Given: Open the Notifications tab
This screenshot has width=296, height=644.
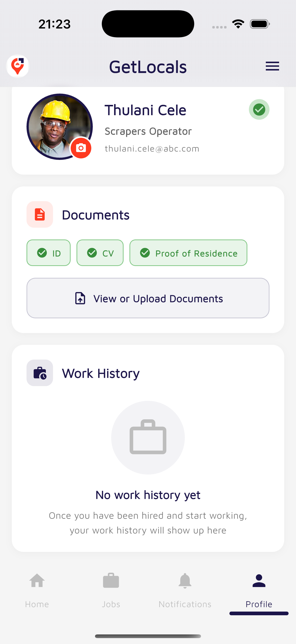Looking at the screenshot, I should pyautogui.click(x=185, y=590).
